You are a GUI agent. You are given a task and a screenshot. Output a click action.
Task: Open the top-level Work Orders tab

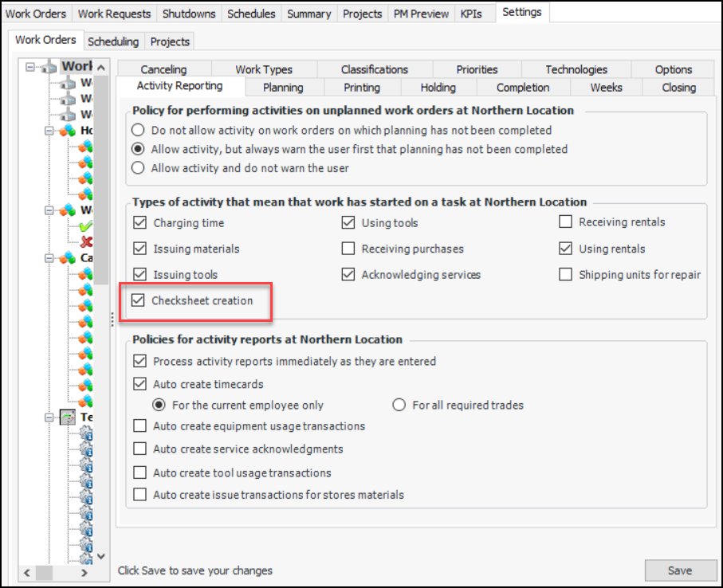pyautogui.click(x=36, y=14)
